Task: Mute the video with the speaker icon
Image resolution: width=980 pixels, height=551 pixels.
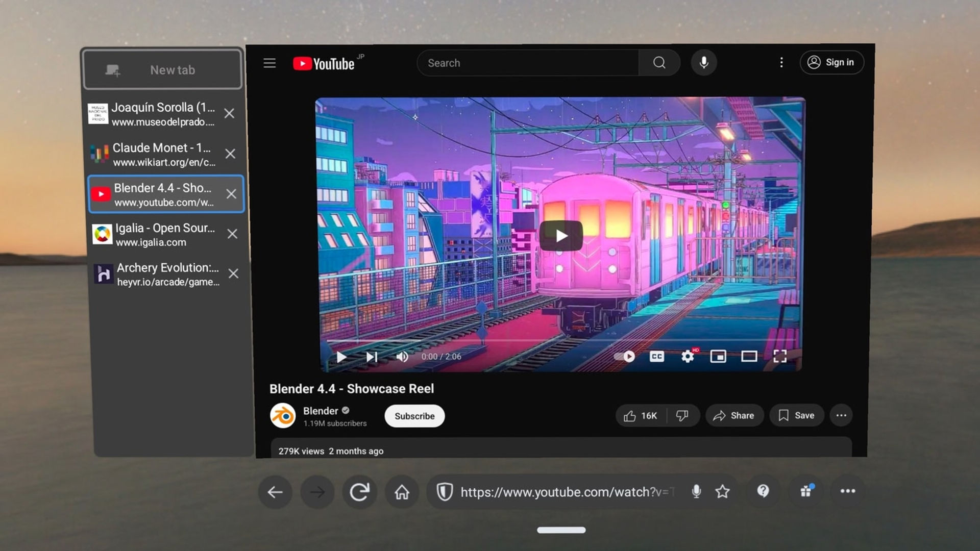Action: (402, 357)
